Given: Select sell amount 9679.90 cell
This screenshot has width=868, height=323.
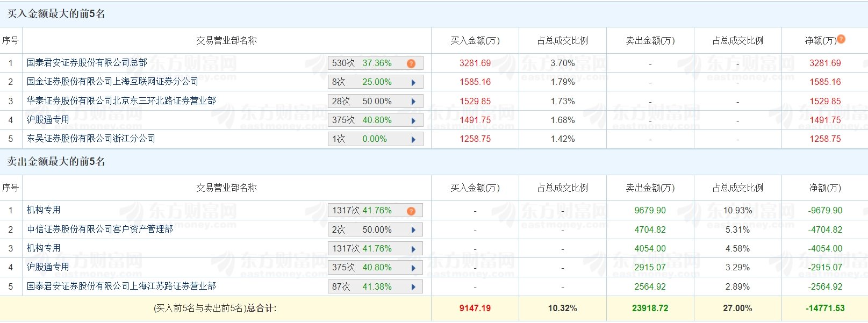Looking at the screenshot, I should (x=650, y=211).
